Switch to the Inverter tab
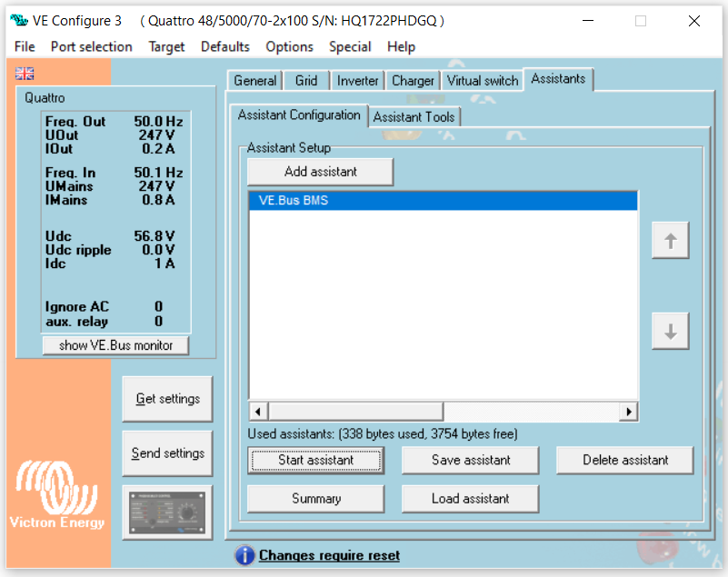The image size is (728, 577). (357, 81)
